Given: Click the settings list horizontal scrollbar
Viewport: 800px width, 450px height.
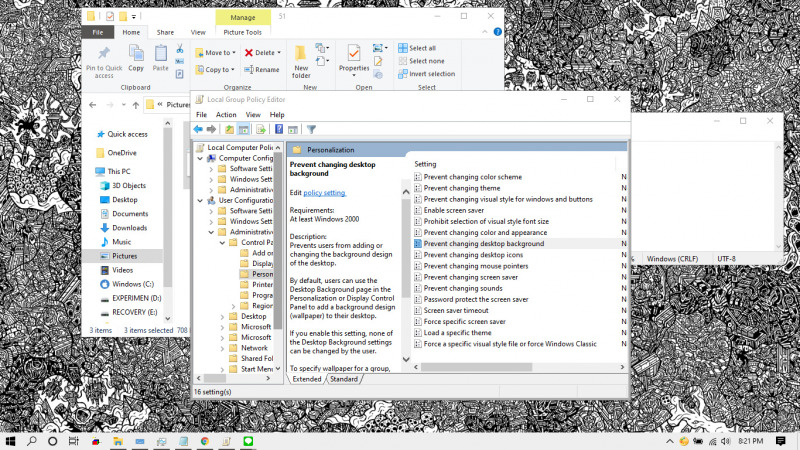Looking at the screenshot, I should [x=477, y=367].
